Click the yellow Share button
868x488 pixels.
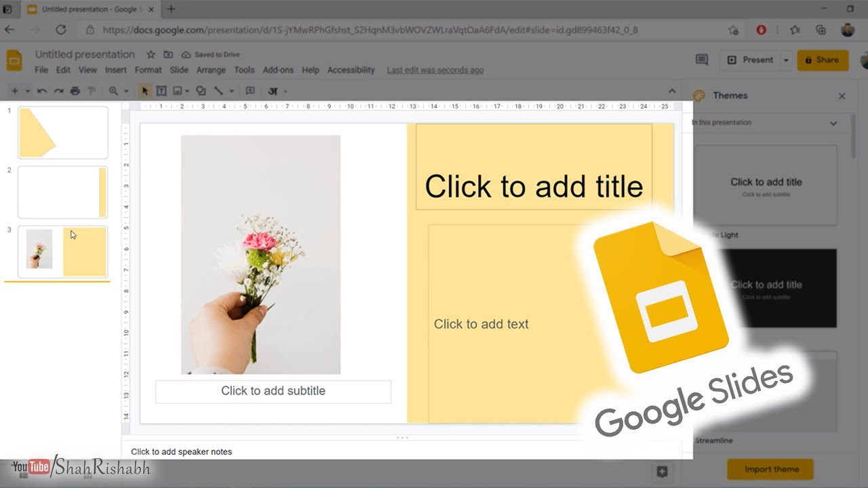[823, 60]
